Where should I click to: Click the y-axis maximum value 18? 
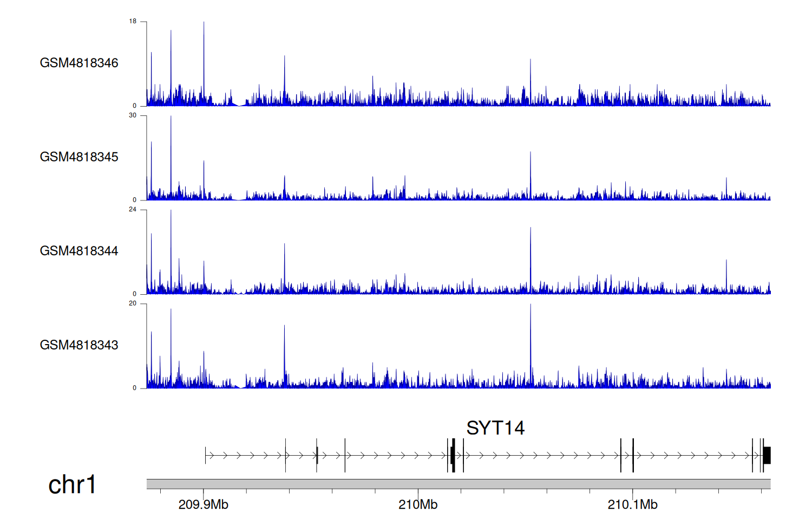pyautogui.click(x=133, y=21)
